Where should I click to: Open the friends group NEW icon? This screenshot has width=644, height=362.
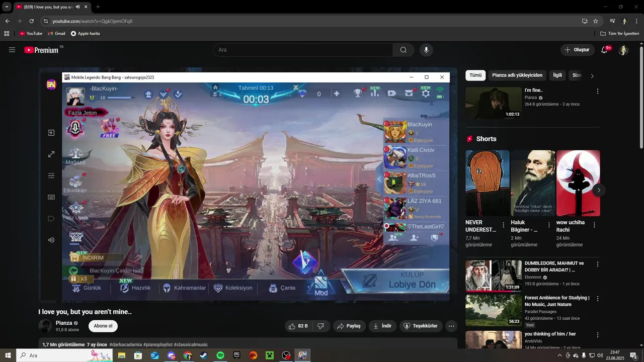393,237
